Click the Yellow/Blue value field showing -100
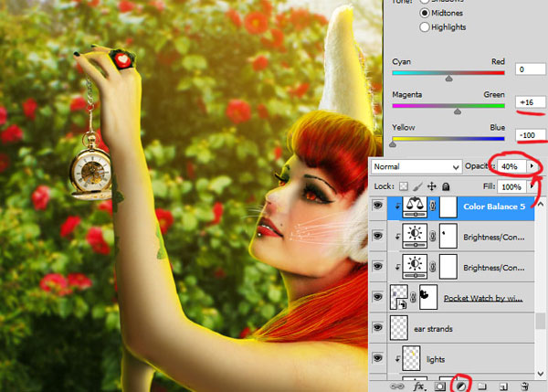 click(x=530, y=135)
